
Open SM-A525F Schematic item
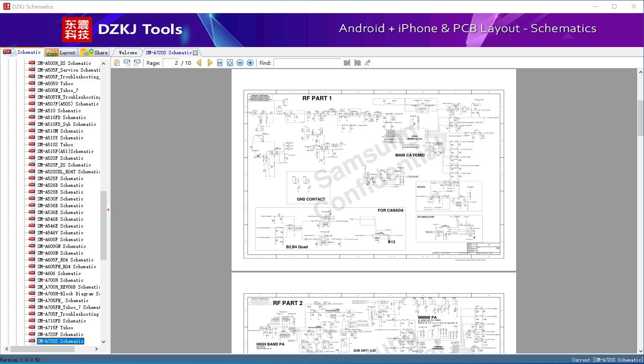[x=60, y=178]
